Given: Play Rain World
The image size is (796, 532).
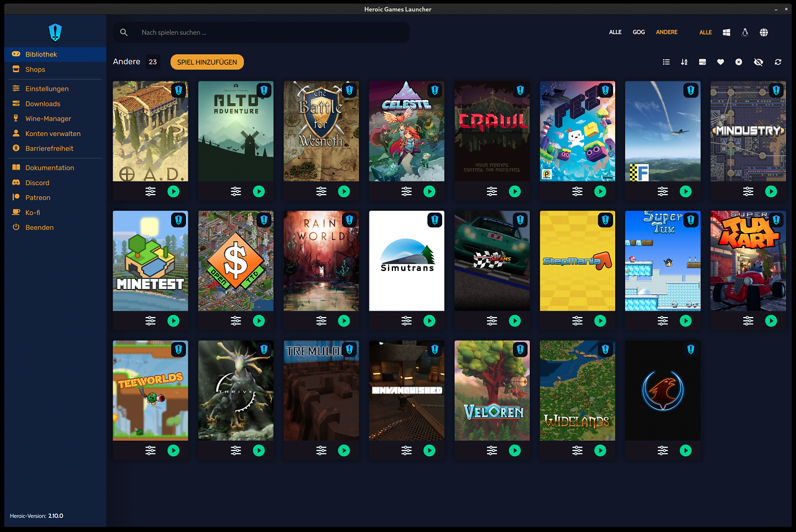Looking at the screenshot, I should click(344, 321).
